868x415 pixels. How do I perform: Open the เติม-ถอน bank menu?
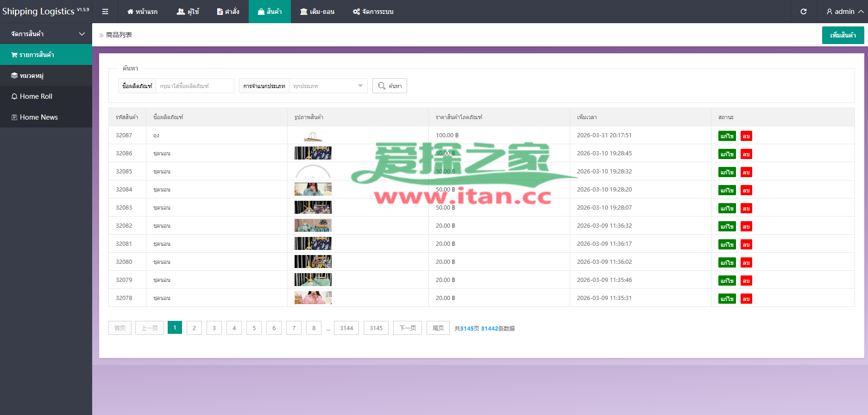pos(317,12)
